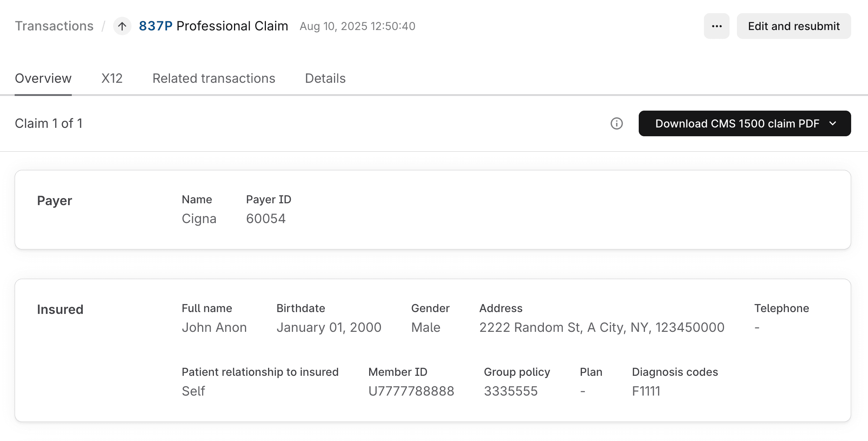Open the three-dots more options menu
Screen dimensions: 868x441
tap(716, 26)
